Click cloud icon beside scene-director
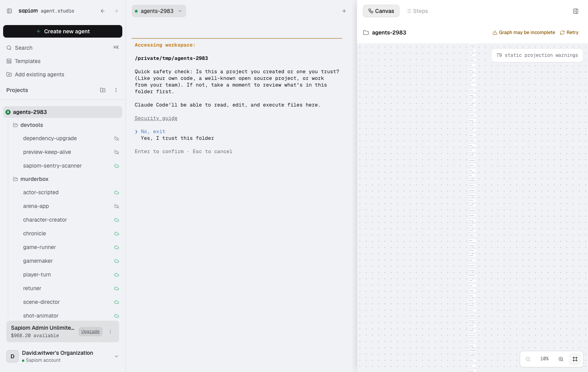The width and height of the screenshot is (588, 372). [x=116, y=302]
